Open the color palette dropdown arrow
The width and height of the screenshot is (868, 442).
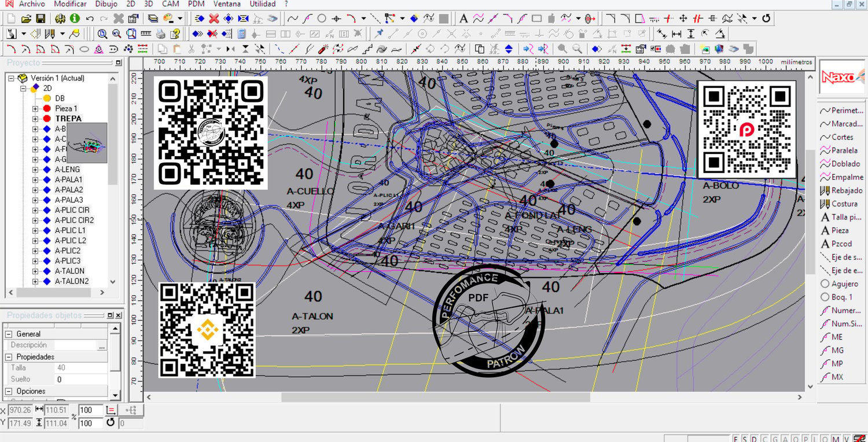(x=181, y=19)
